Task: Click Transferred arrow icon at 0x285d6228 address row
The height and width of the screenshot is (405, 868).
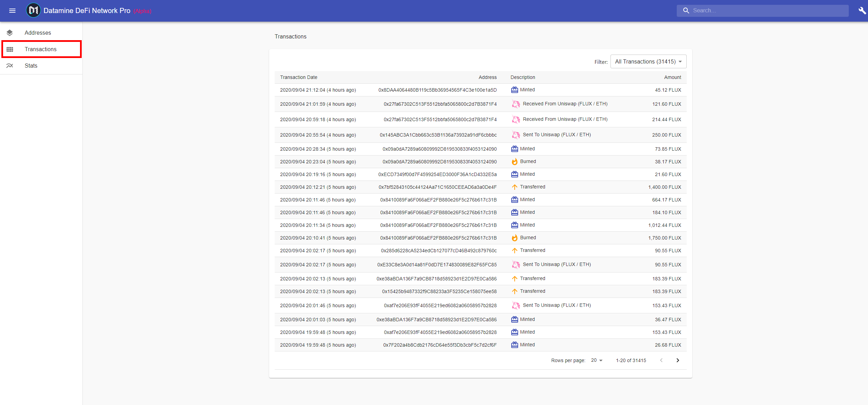Action: point(514,251)
